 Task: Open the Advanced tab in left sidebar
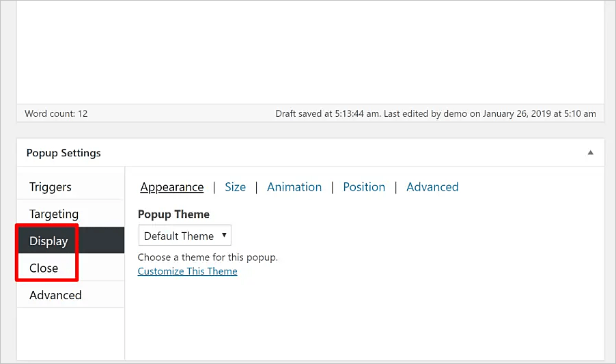tap(55, 295)
